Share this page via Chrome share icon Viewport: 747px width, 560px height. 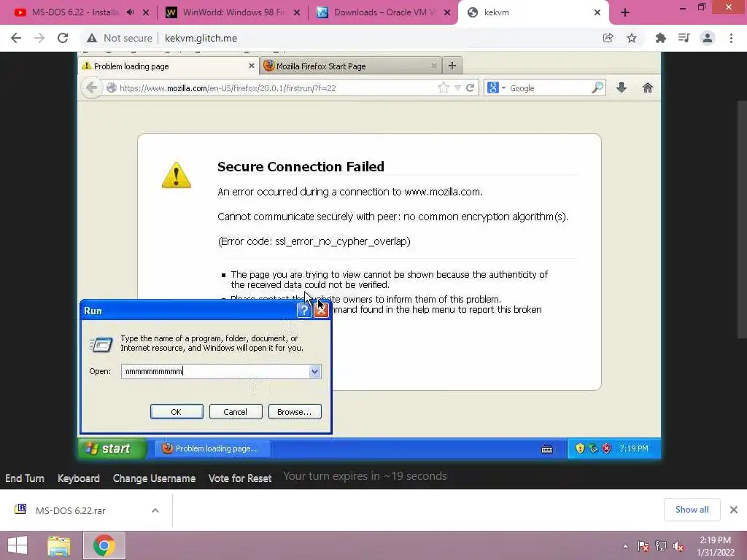tap(608, 38)
